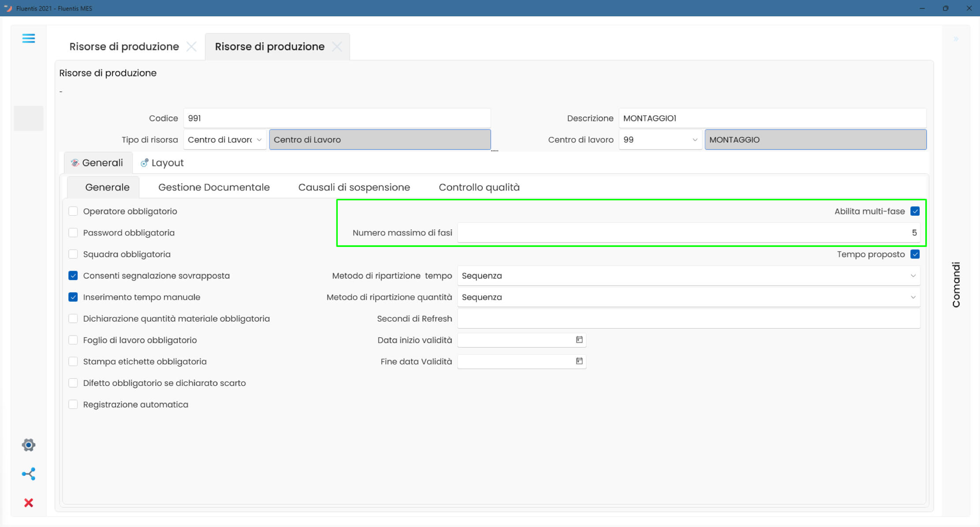The height and width of the screenshot is (527, 980).
Task: Click the Fluentis app logo in title bar
Action: 8,8
